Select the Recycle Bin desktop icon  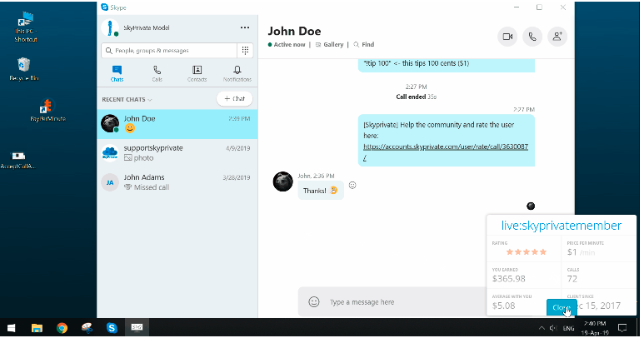click(x=24, y=69)
